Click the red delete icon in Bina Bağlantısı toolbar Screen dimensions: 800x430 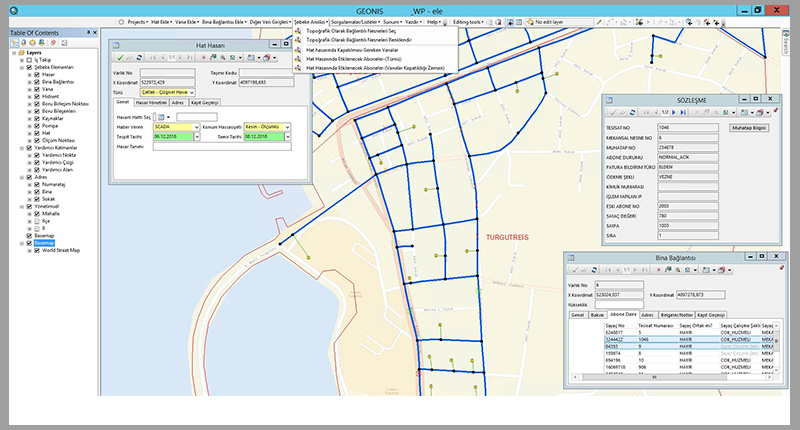click(x=659, y=270)
